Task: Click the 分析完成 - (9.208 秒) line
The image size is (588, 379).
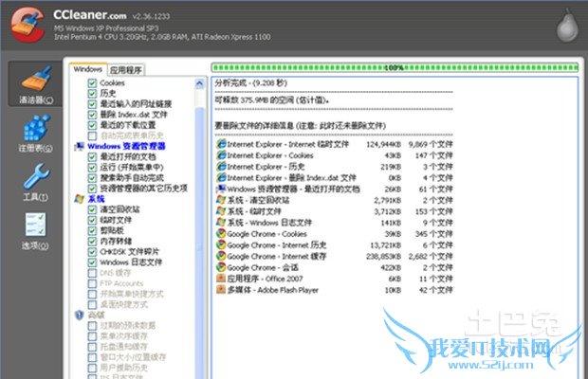Action: coord(251,82)
